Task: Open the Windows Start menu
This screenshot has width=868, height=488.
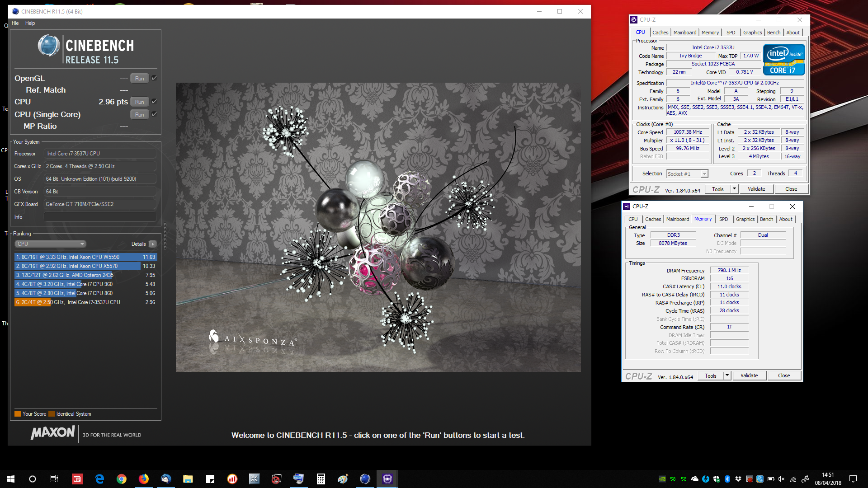Action: [11, 479]
